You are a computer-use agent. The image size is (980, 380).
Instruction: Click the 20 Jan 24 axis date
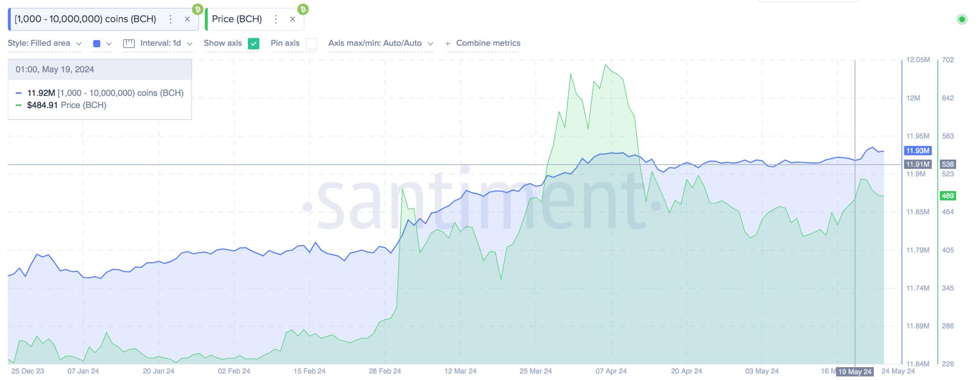click(x=158, y=371)
